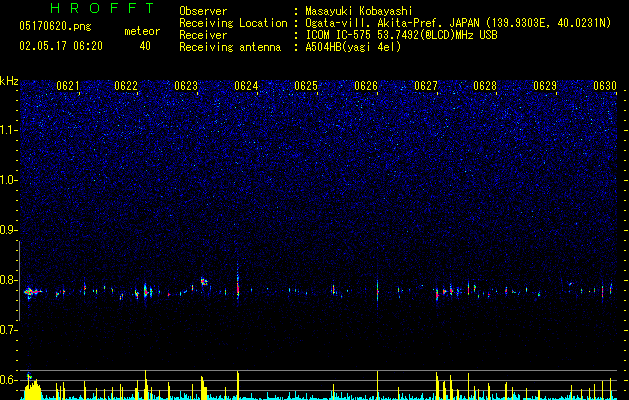This screenshot has width=629, height=400.
Task: Click the 0.8 frequency axis label
Action: point(9,280)
